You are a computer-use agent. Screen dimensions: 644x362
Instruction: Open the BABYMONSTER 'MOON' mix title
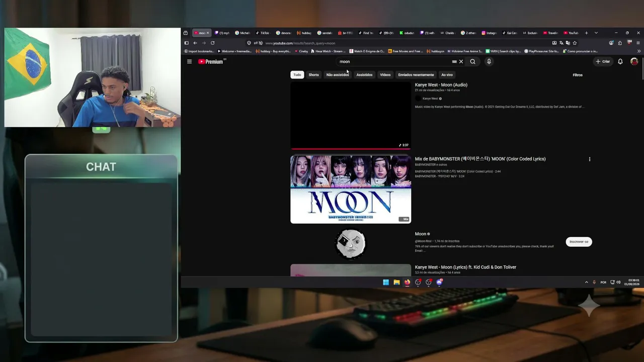[480, 159]
